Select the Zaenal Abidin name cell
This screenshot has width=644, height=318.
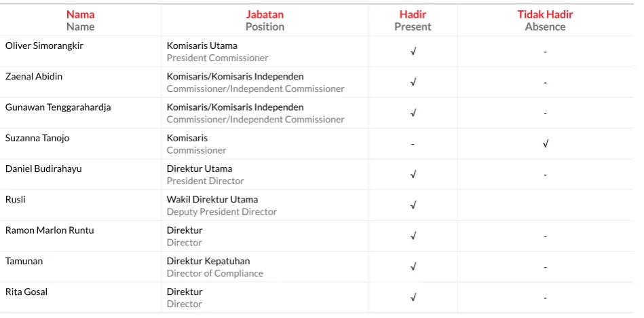81,82
